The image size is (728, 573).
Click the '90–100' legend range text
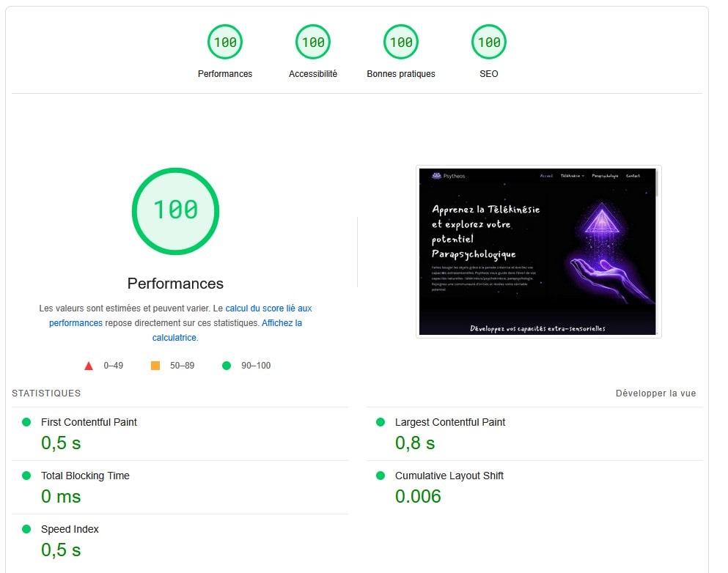[256, 366]
